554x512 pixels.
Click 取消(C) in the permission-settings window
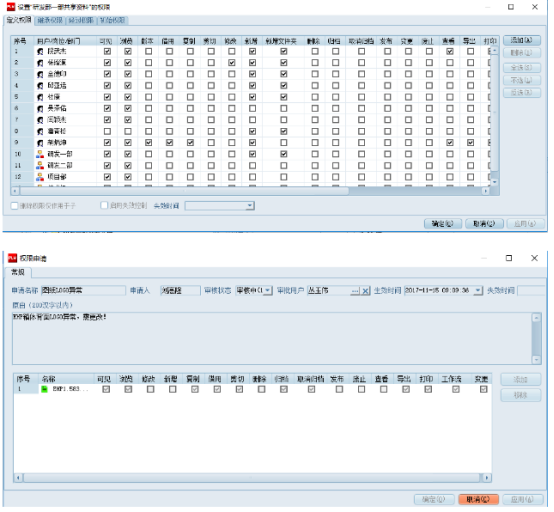[484, 224]
